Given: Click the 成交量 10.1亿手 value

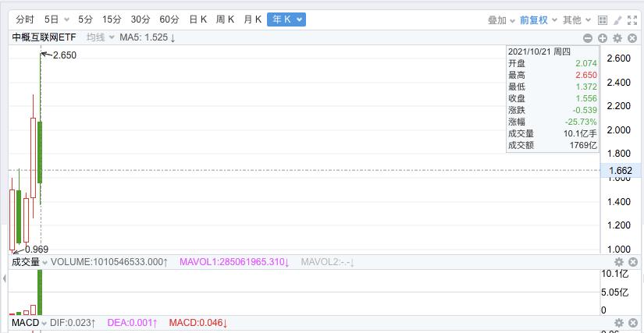Looking at the screenshot, I should [580, 133].
